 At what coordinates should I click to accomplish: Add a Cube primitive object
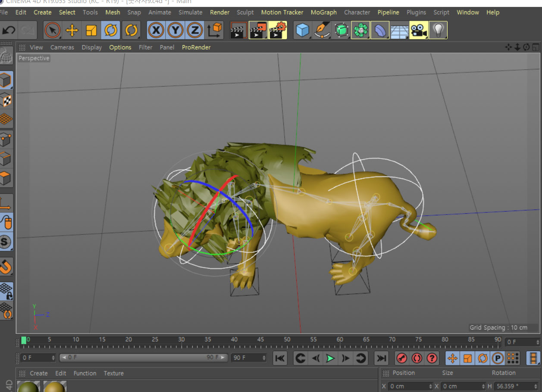click(303, 30)
